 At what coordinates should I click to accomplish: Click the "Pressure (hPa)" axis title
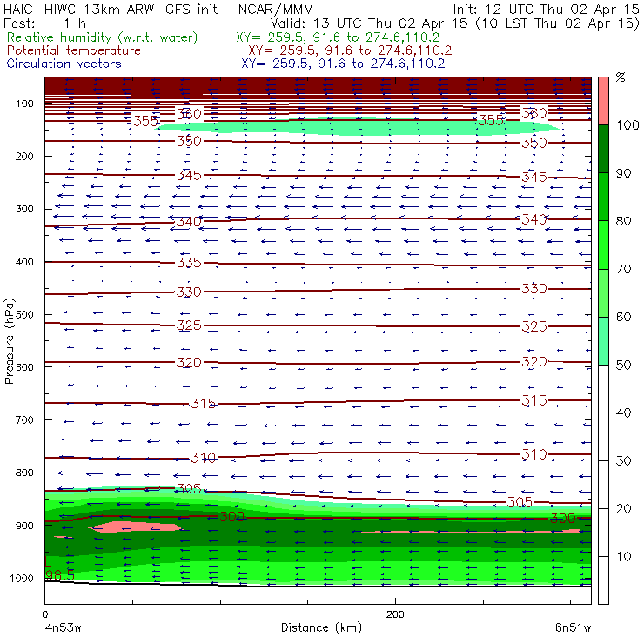pos(9,341)
